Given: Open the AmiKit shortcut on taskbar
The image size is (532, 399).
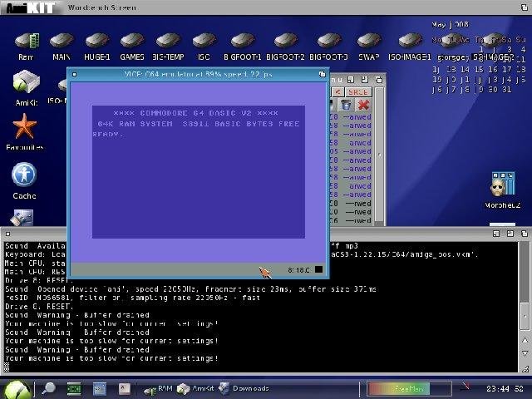Looking at the screenshot, I should pyautogui.click(x=195, y=389).
